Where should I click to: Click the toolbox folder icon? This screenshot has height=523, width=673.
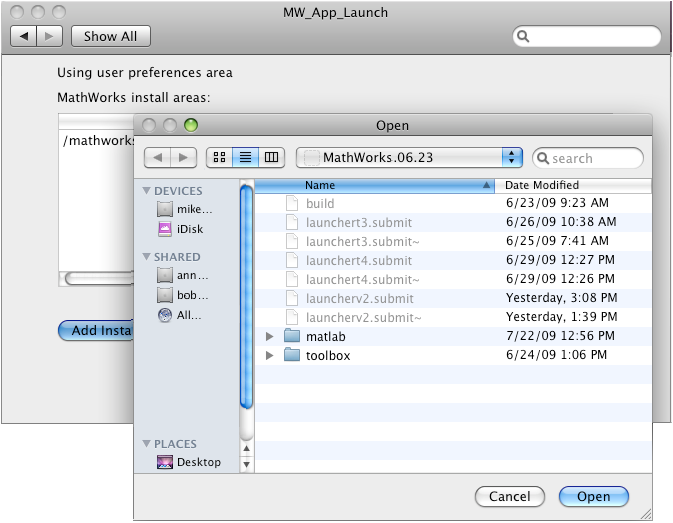tap(292, 355)
